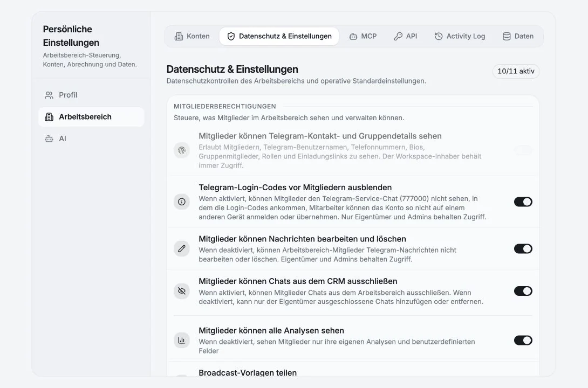Click the Arbeitsbereich-Steuerung sidebar subtitle
This screenshot has height=388, width=588.
click(90, 60)
